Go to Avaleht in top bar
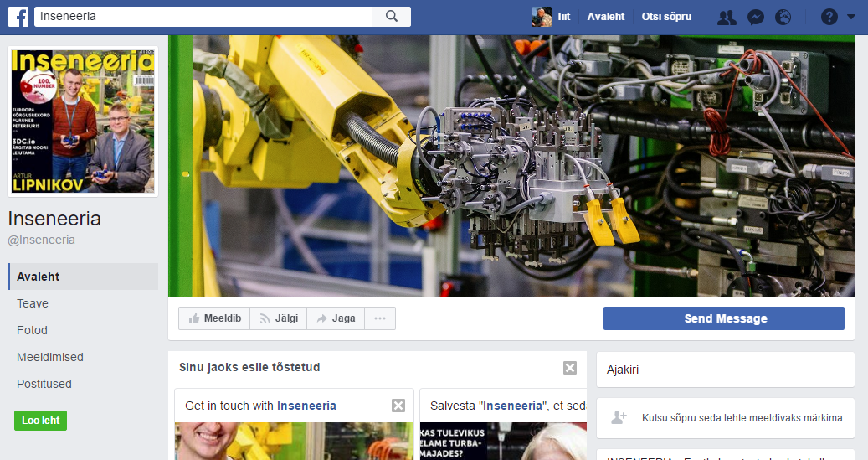Screen dimensions: 868x460 point(606,17)
